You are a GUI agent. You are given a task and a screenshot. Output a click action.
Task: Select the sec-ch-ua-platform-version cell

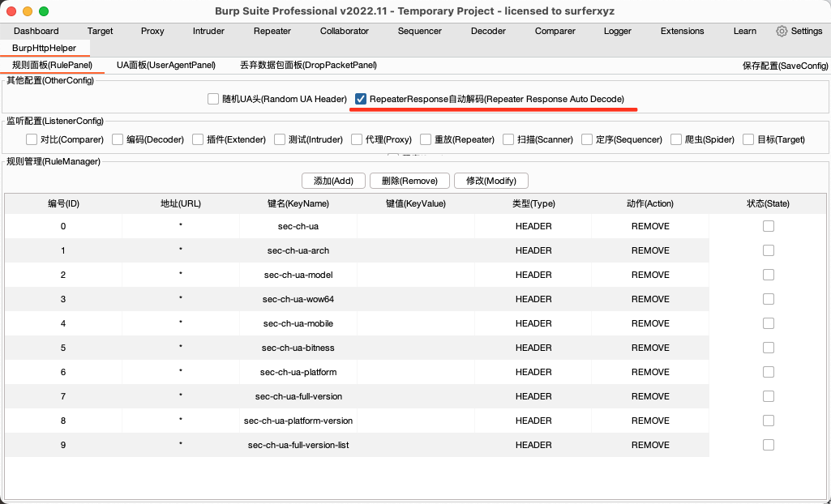coord(298,421)
